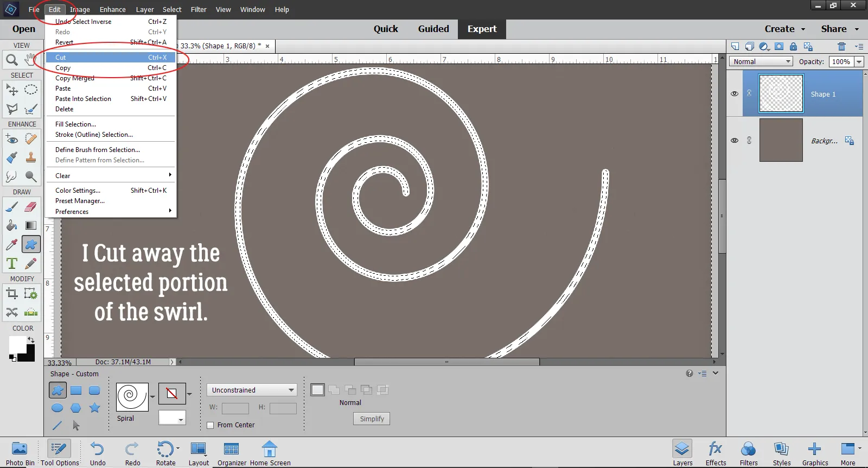Viewport: 868px width, 468px height.
Task: Switch to the Guided mode tab
Action: (433, 29)
